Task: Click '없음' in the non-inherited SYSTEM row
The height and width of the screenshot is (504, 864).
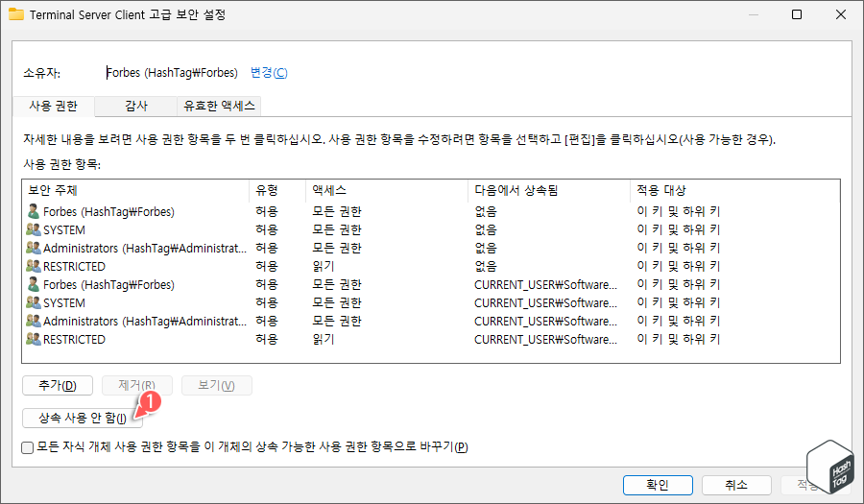Action: coord(486,229)
